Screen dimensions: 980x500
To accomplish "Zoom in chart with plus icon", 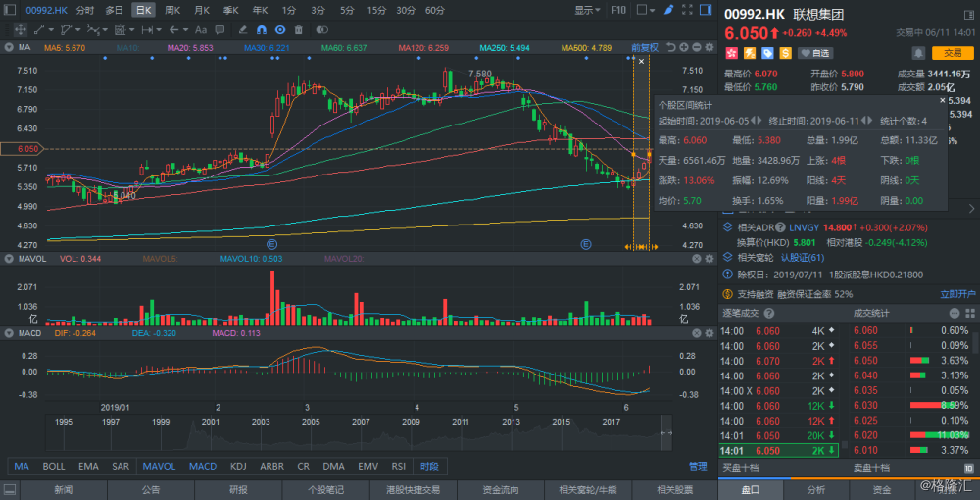I will coord(684,47).
